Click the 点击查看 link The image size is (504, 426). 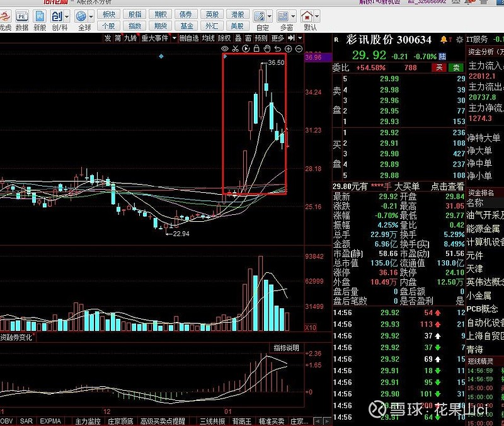[447, 187]
